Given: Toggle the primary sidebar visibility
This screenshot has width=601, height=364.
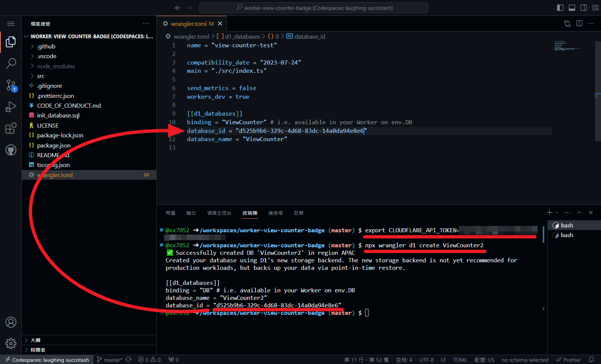Looking at the screenshot, I should click(560, 8).
